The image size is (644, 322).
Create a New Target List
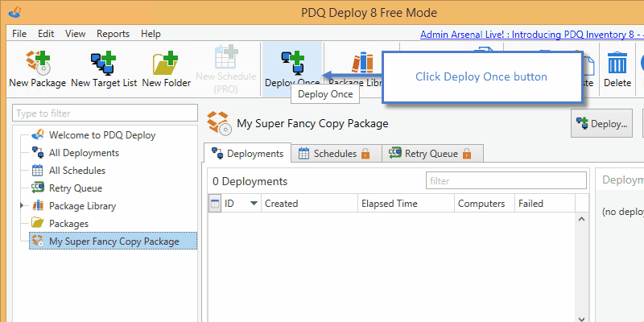click(x=104, y=68)
